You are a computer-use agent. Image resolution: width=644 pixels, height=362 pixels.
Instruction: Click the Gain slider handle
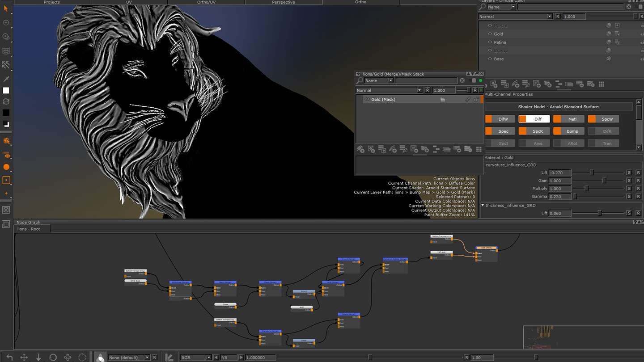tap(604, 181)
